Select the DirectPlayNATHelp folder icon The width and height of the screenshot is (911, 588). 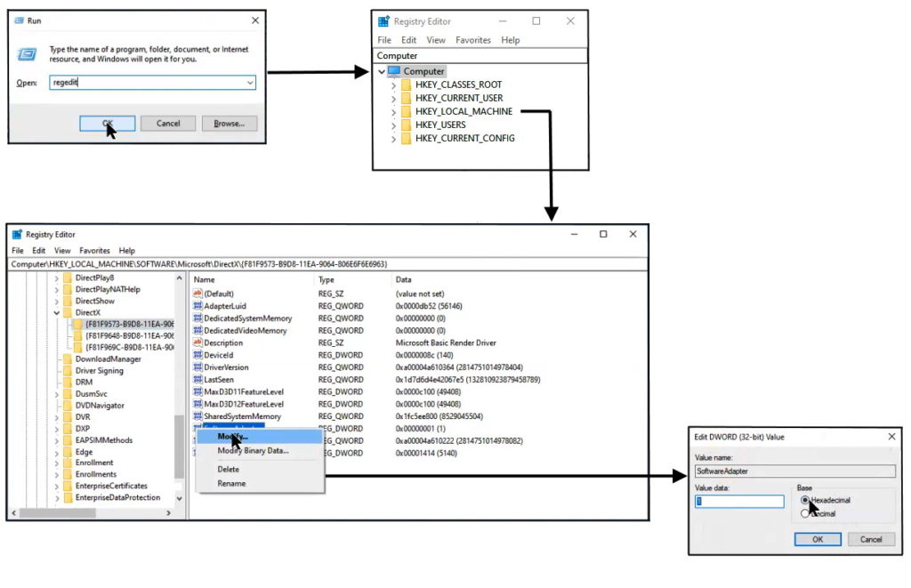pyautogui.click(x=68, y=289)
